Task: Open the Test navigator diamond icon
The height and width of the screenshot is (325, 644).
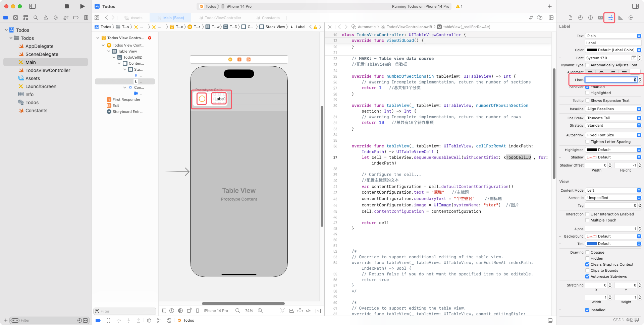Action: tap(56, 18)
